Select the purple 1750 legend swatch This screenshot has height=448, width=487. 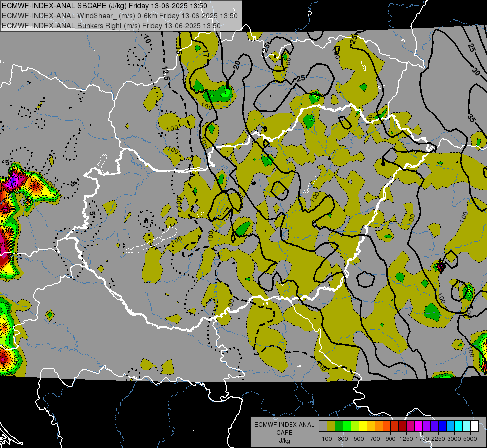click(426, 426)
